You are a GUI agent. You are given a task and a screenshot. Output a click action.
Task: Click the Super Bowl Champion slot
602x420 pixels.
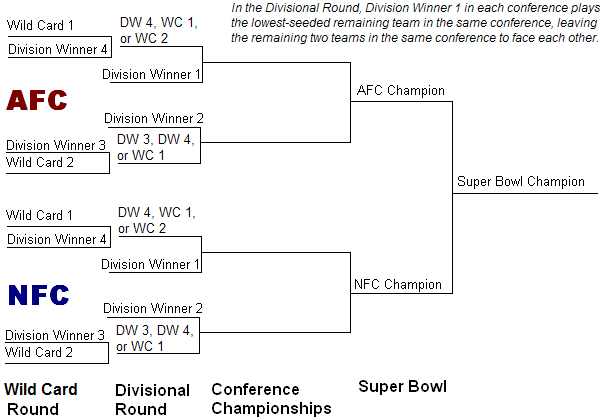[x=520, y=182]
